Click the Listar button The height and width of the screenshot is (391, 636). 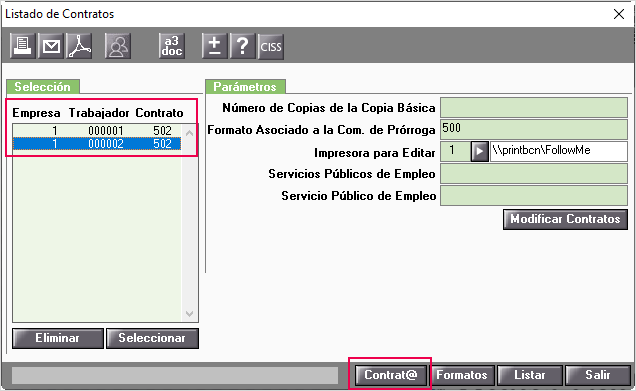(x=530, y=375)
